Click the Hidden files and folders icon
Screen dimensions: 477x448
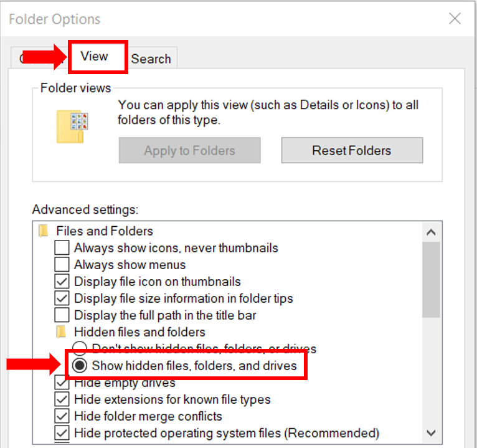pyautogui.click(x=62, y=332)
